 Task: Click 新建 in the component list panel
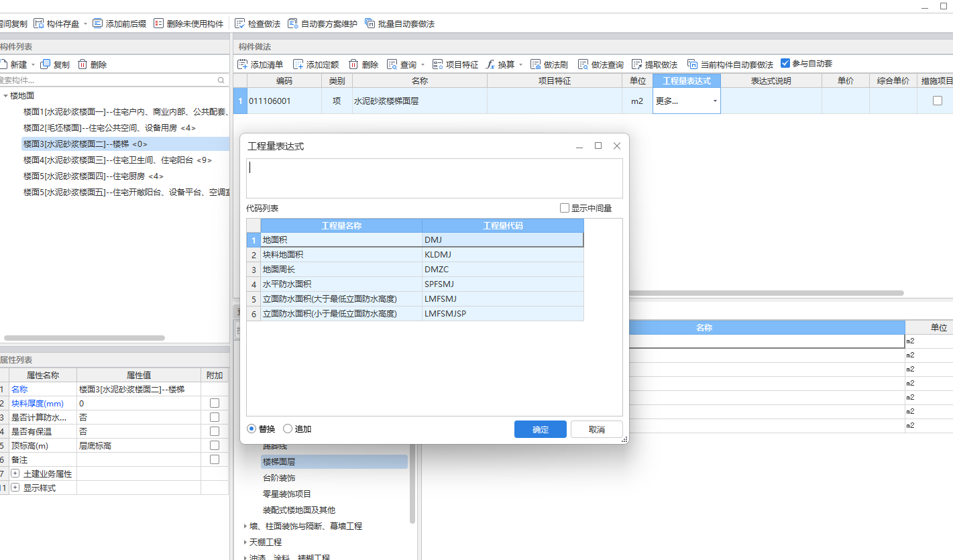coord(13,64)
